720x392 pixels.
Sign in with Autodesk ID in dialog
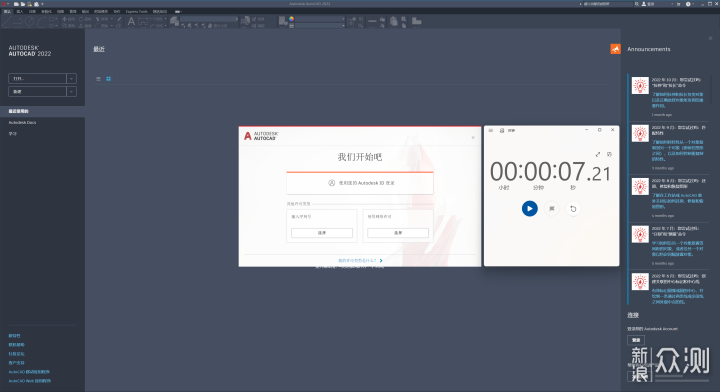(x=360, y=183)
